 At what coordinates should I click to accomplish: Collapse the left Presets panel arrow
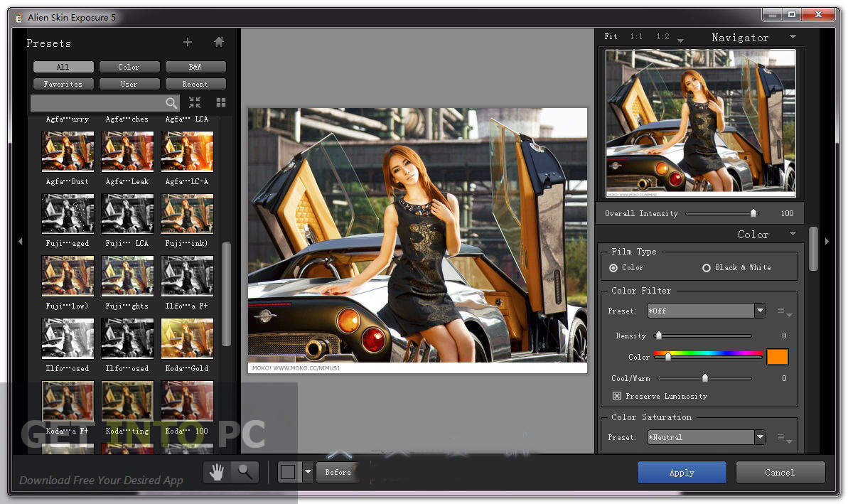(21, 241)
